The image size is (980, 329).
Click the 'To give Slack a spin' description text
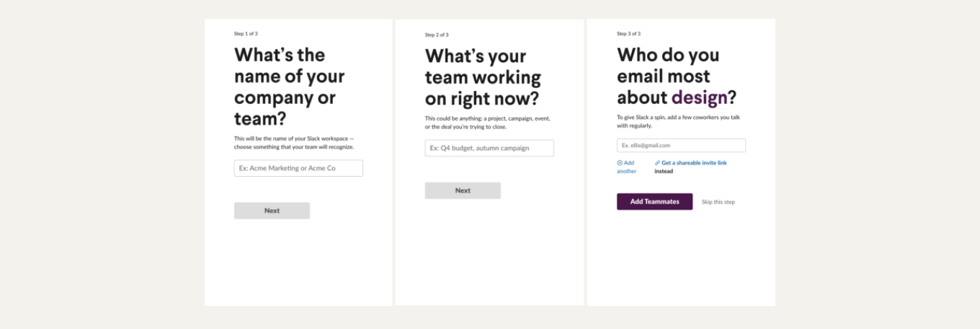(x=678, y=120)
